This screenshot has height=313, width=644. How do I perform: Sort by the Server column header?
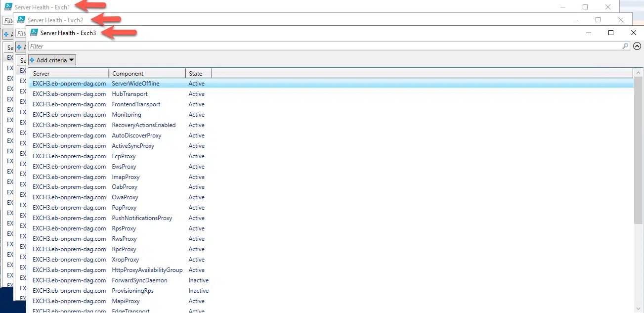[68, 73]
